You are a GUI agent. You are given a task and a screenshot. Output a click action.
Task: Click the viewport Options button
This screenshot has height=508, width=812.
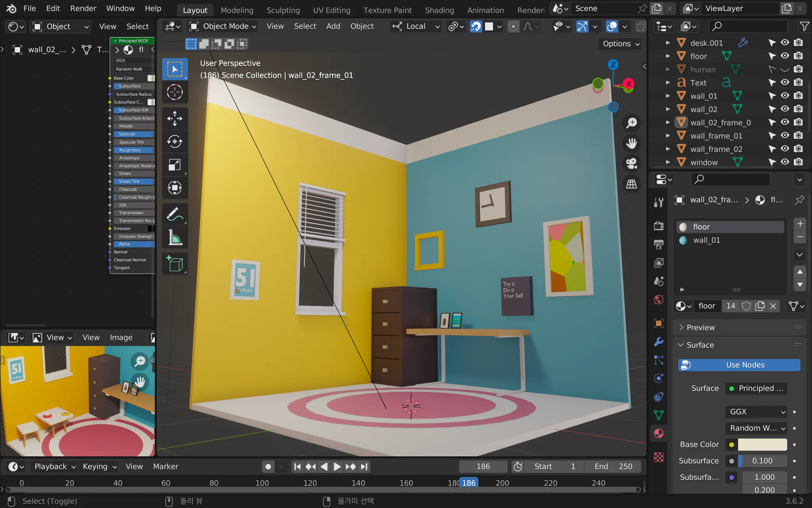[x=620, y=44]
